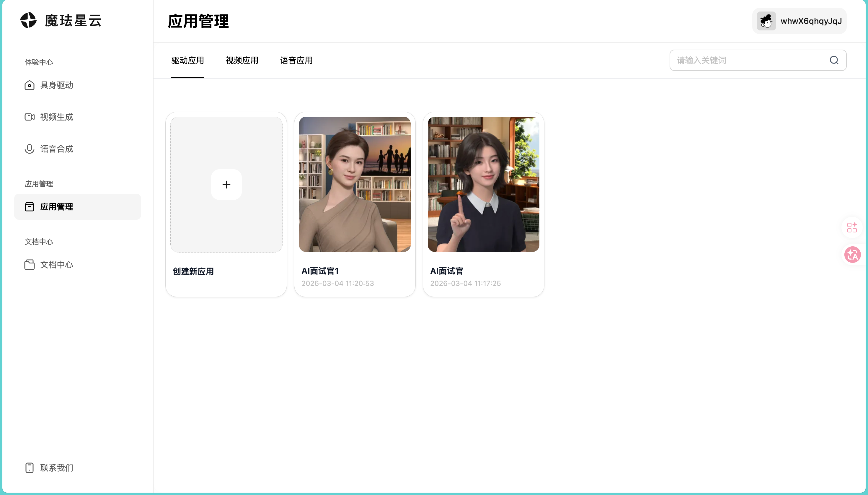Select the 驱动应用 tab
This screenshot has height=495, width=868.
coord(187,60)
